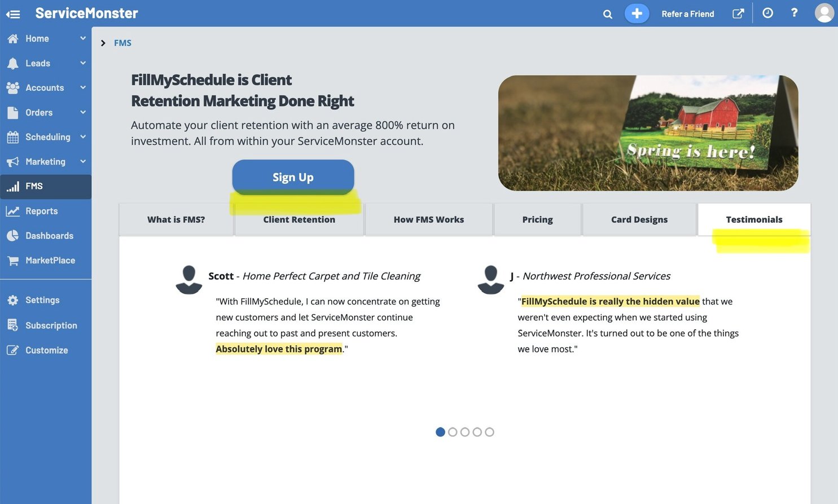Viewport: 838px width, 504px height.
Task: Click the Reports chart icon
Action: tap(12, 211)
